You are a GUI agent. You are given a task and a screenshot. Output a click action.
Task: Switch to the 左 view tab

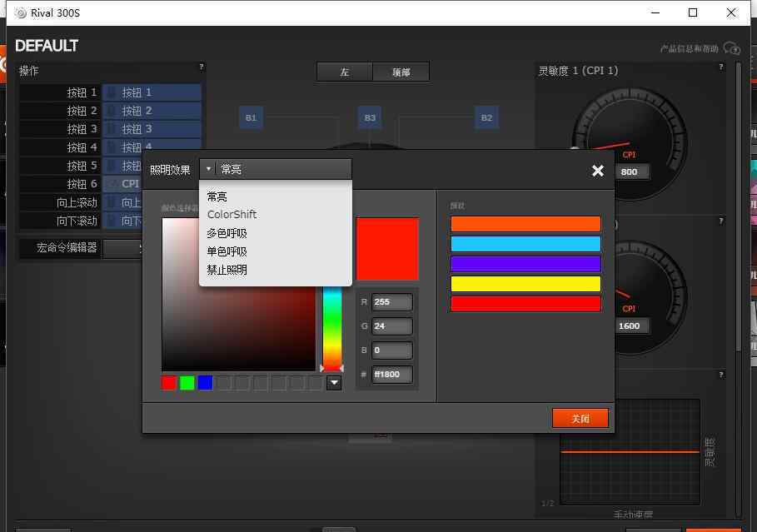click(x=345, y=72)
